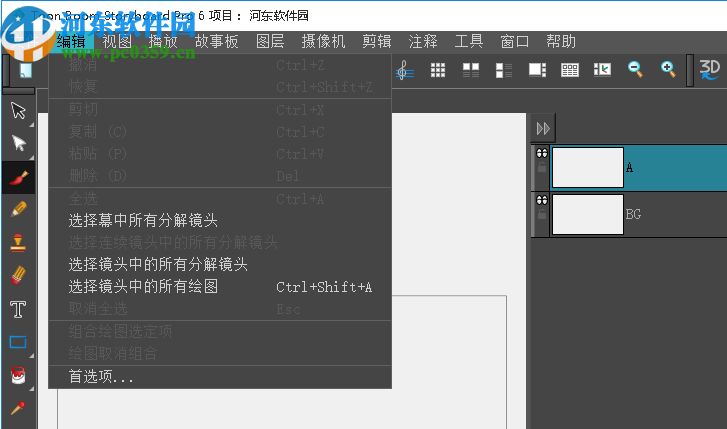Screen dimensions: 727x429
Task: Click the BG layer name
Action: (633, 214)
